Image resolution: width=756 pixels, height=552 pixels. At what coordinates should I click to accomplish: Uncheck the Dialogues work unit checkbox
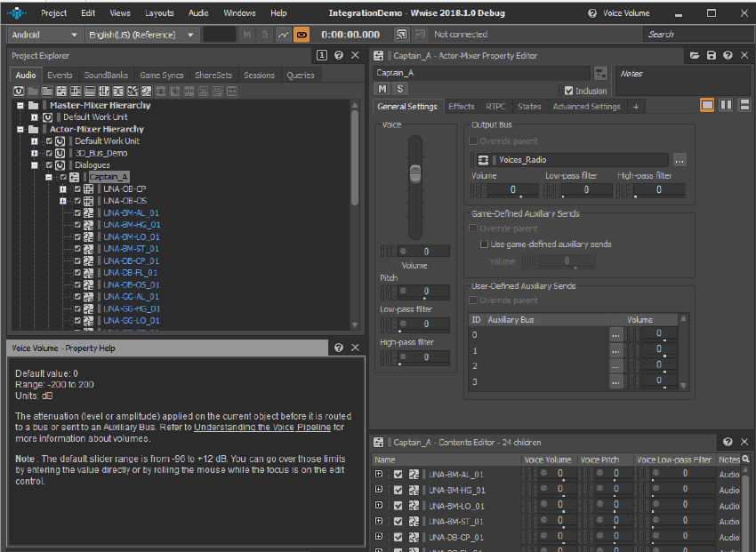pos(49,165)
